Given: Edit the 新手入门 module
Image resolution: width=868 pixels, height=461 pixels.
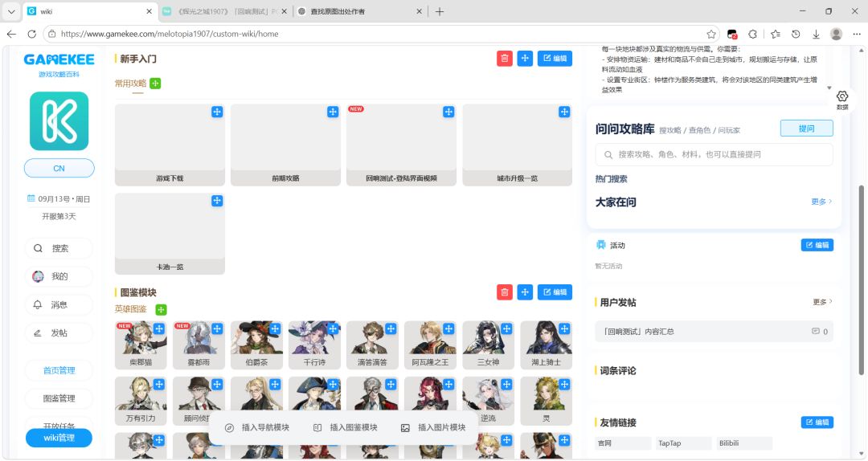Looking at the screenshot, I should (555, 59).
